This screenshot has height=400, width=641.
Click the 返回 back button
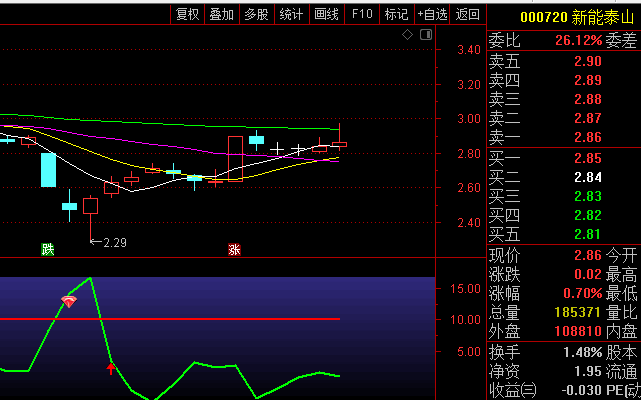click(x=467, y=14)
